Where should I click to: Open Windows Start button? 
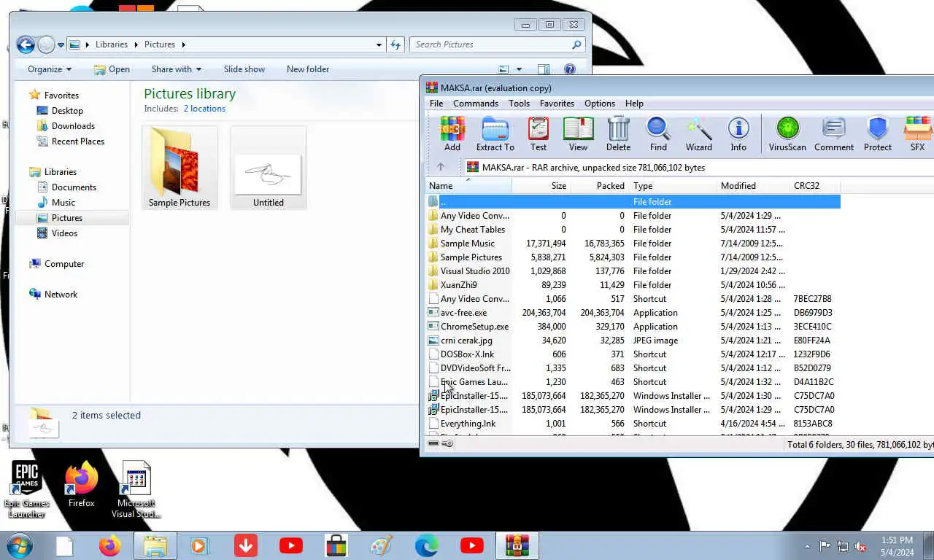(x=18, y=545)
